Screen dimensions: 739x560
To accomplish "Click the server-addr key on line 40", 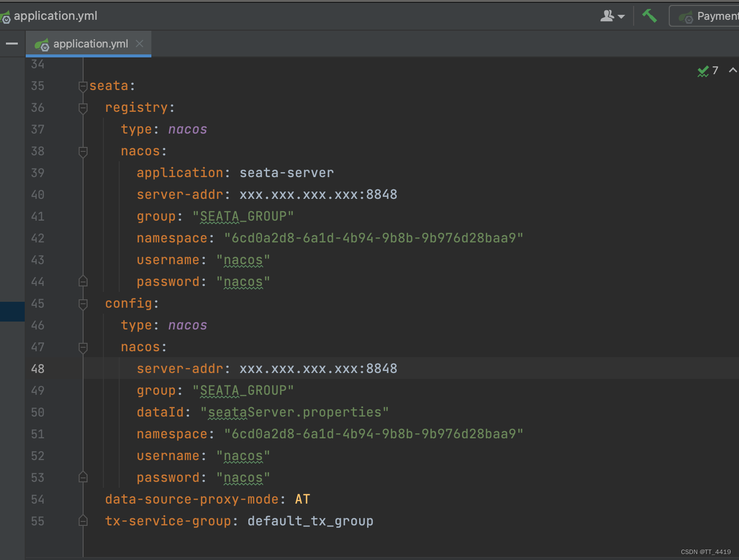I will [x=180, y=195].
